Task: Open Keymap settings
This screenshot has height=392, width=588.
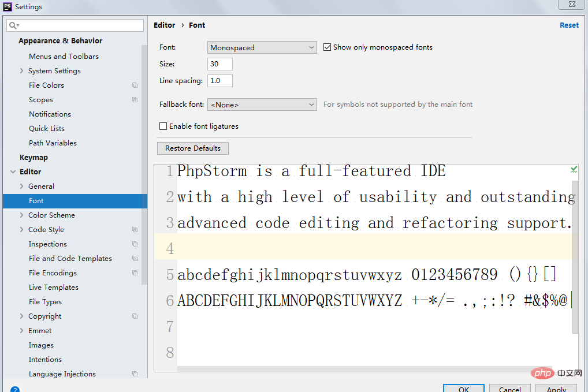Action: (34, 158)
